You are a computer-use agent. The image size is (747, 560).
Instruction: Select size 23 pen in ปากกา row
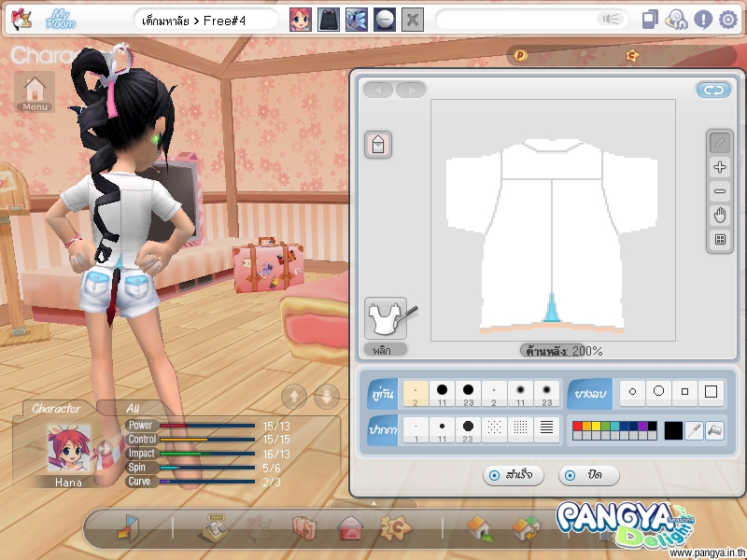(x=469, y=430)
